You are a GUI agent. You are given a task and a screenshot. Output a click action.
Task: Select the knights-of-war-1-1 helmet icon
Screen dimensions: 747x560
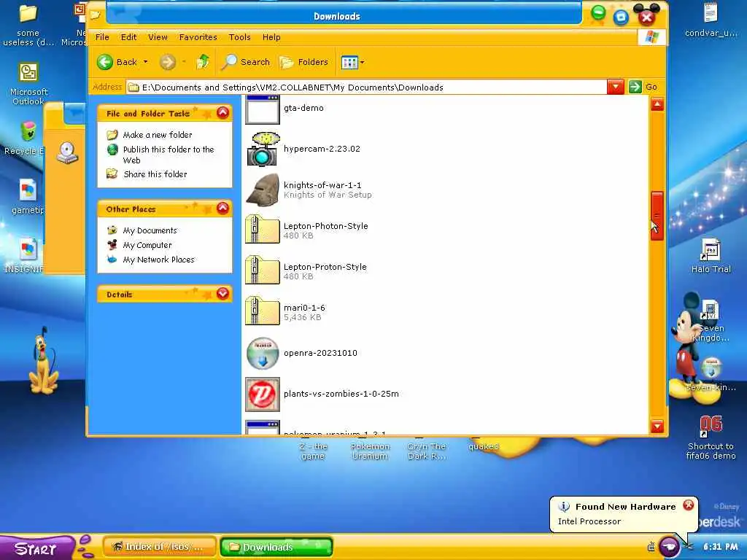coord(263,190)
